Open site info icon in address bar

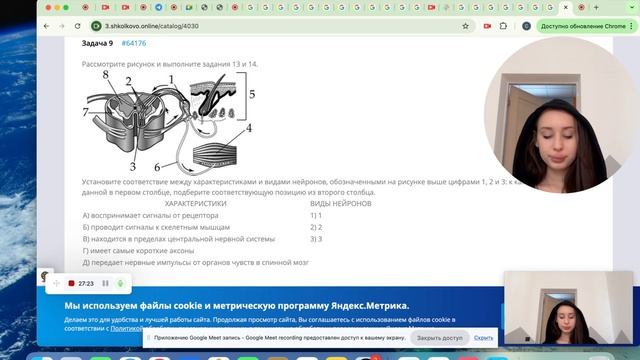click(96, 26)
